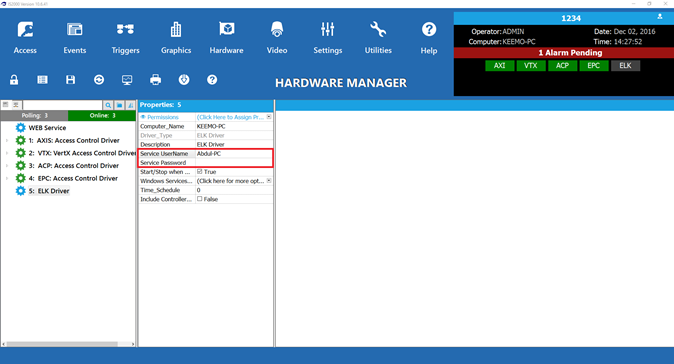Open the Windows Services row dropdown button

point(269,181)
